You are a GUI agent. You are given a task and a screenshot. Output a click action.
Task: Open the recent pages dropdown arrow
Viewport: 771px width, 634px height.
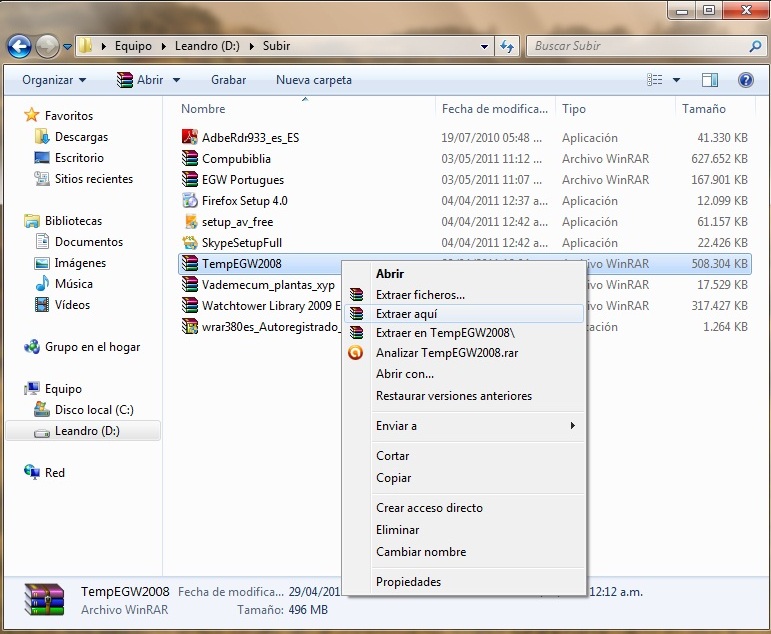coord(67,47)
